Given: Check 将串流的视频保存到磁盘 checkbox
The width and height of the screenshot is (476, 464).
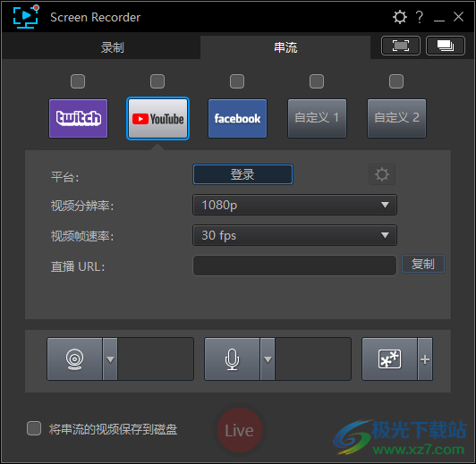Looking at the screenshot, I should pyautogui.click(x=34, y=428).
